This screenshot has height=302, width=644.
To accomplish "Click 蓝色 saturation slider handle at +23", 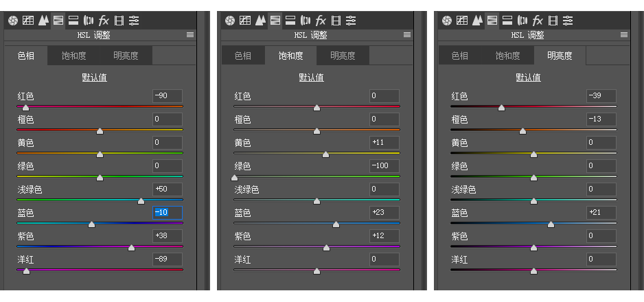I will pos(336,224).
